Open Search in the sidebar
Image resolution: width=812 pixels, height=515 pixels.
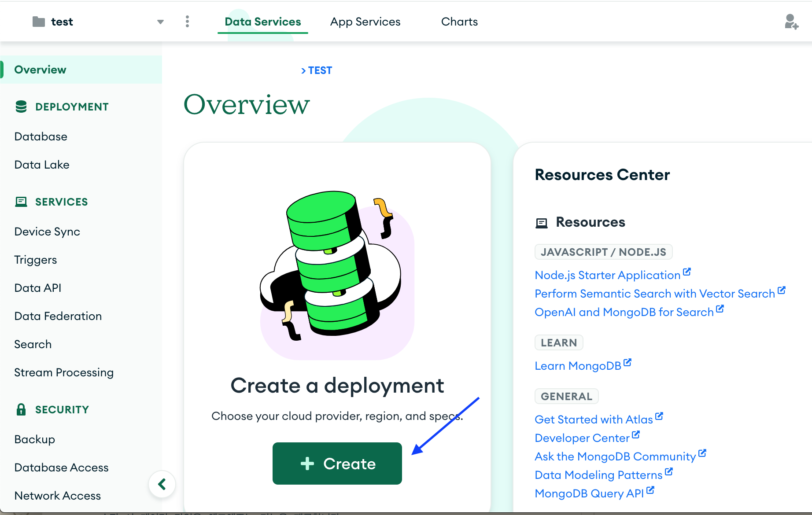click(33, 344)
